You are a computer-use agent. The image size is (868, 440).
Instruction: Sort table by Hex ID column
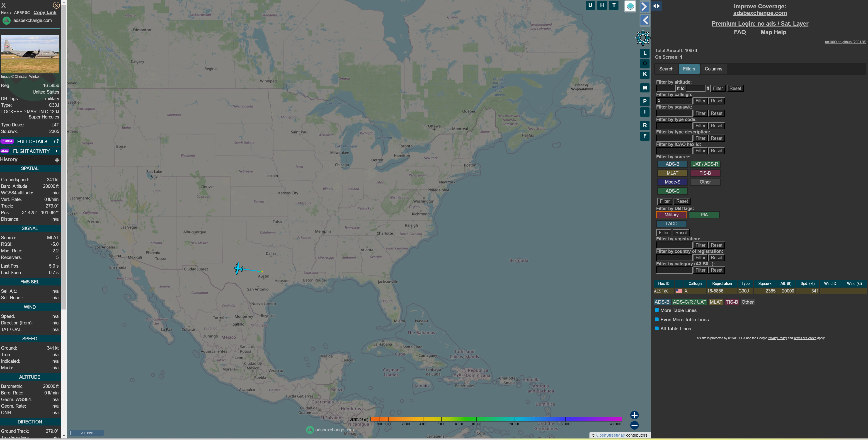click(x=664, y=283)
